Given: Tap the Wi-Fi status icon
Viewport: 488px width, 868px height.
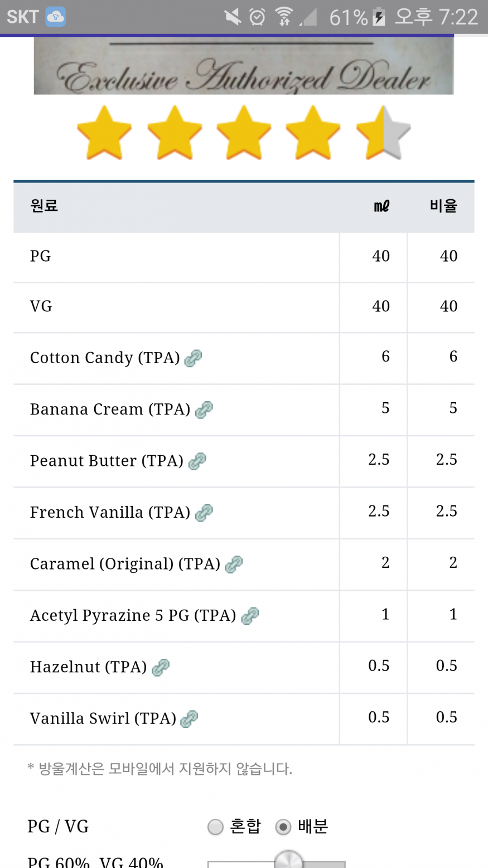Looking at the screenshot, I should click(284, 17).
